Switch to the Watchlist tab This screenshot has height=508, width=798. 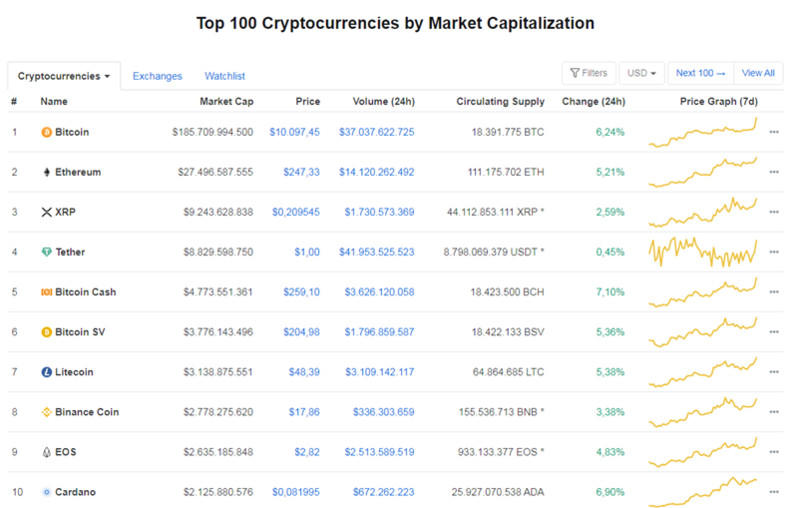pos(225,76)
